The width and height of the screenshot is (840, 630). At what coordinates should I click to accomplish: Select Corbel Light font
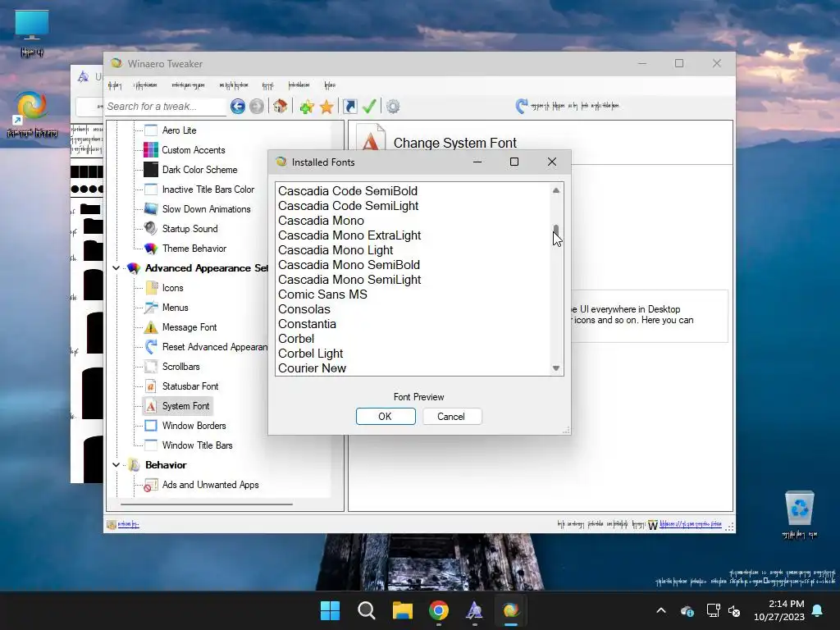(x=310, y=354)
